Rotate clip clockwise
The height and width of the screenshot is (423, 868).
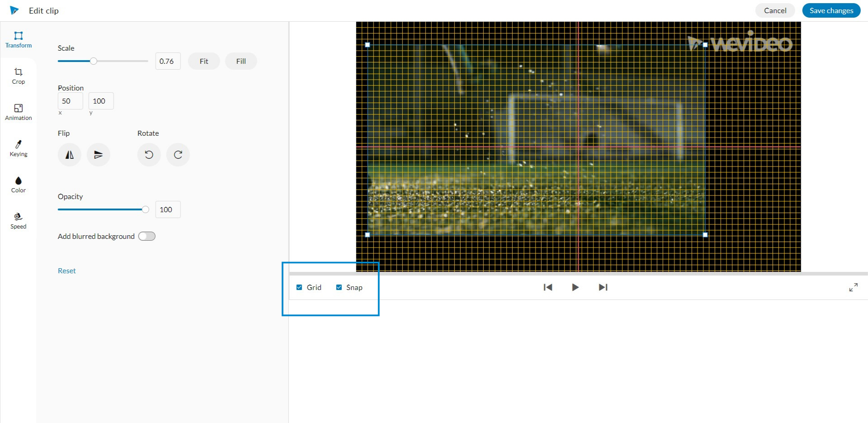[x=178, y=155]
